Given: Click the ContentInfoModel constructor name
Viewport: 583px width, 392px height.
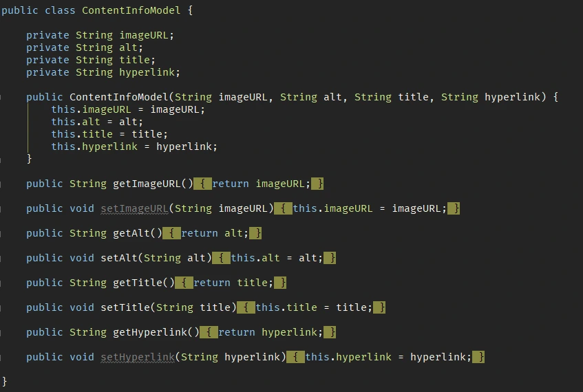Looking at the screenshot, I should pos(119,97).
